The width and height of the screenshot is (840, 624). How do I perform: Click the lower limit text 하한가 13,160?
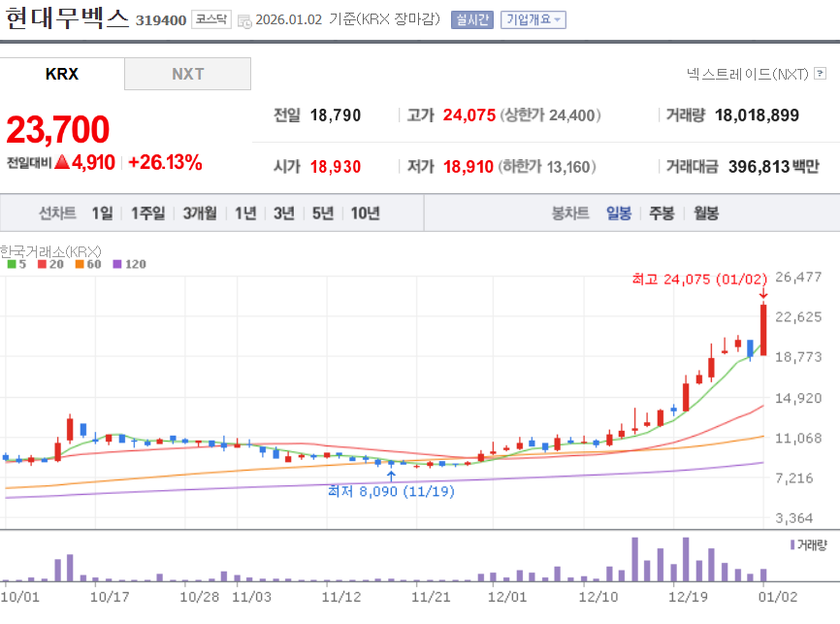point(547,167)
